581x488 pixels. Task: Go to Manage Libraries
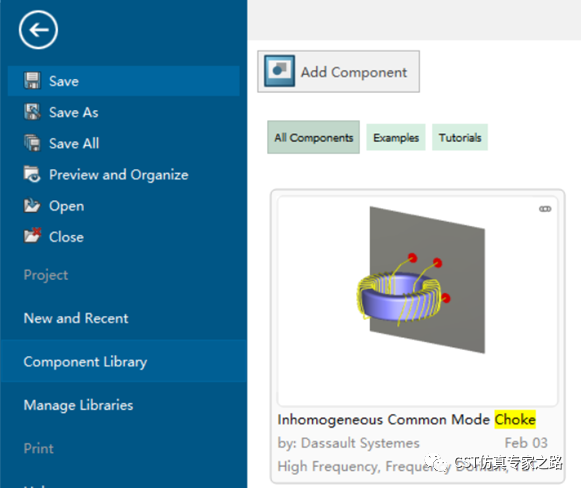[x=78, y=405]
